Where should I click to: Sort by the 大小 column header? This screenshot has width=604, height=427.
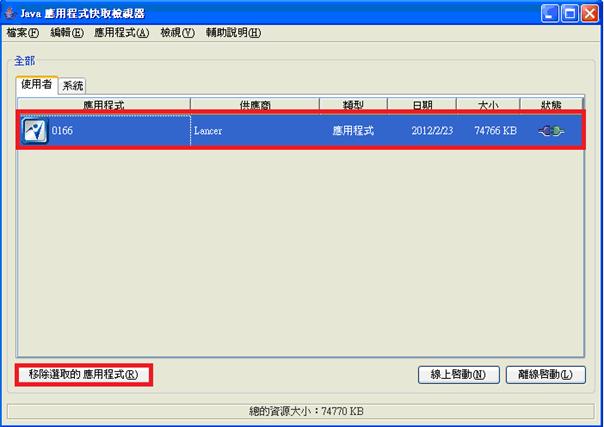pos(487,105)
